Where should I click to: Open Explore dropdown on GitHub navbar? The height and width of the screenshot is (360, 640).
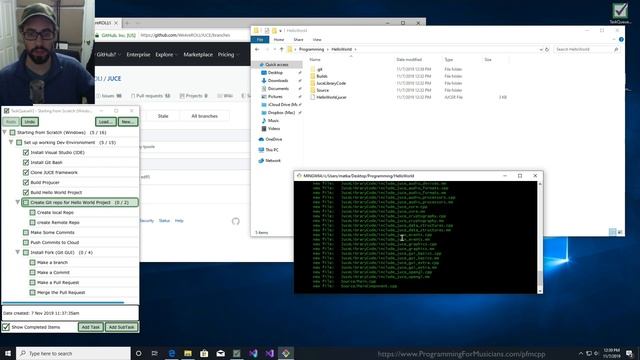[x=167, y=54]
